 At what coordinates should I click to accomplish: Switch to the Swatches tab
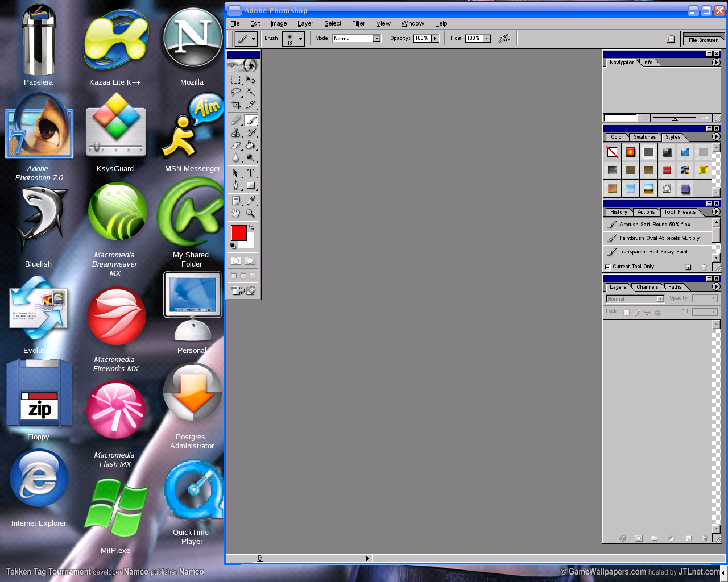point(644,137)
